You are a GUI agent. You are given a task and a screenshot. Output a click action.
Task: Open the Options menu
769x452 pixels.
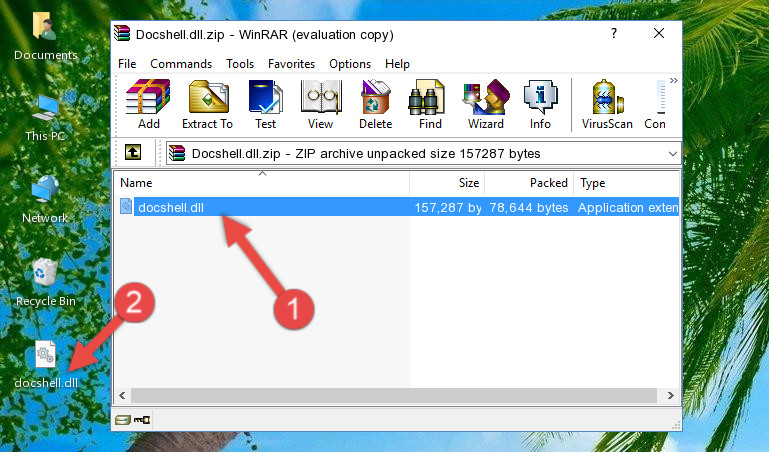point(350,64)
